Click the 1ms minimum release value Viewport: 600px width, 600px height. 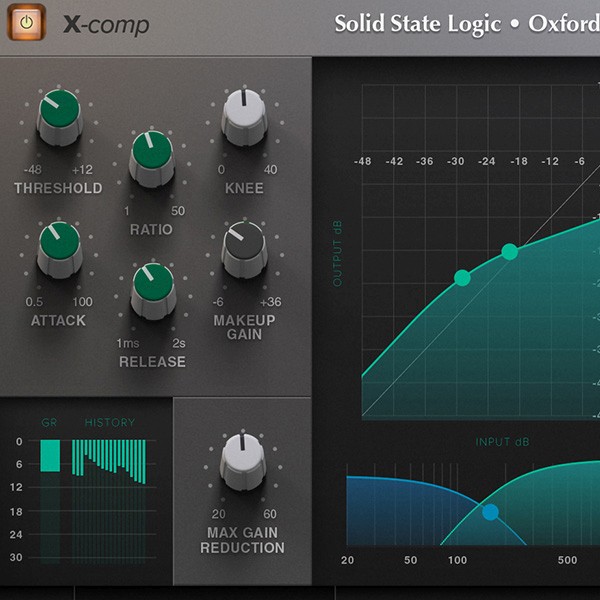[x=128, y=343]
